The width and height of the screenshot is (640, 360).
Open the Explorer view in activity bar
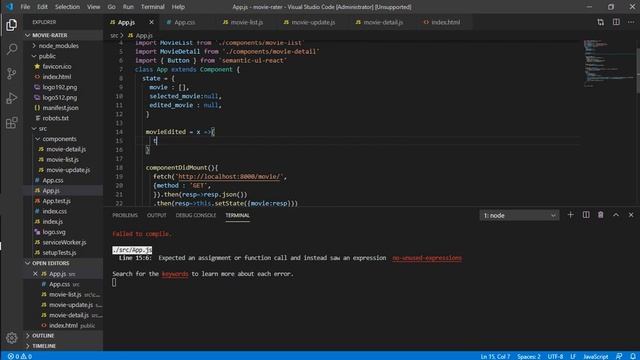click(x=11, y=25)
